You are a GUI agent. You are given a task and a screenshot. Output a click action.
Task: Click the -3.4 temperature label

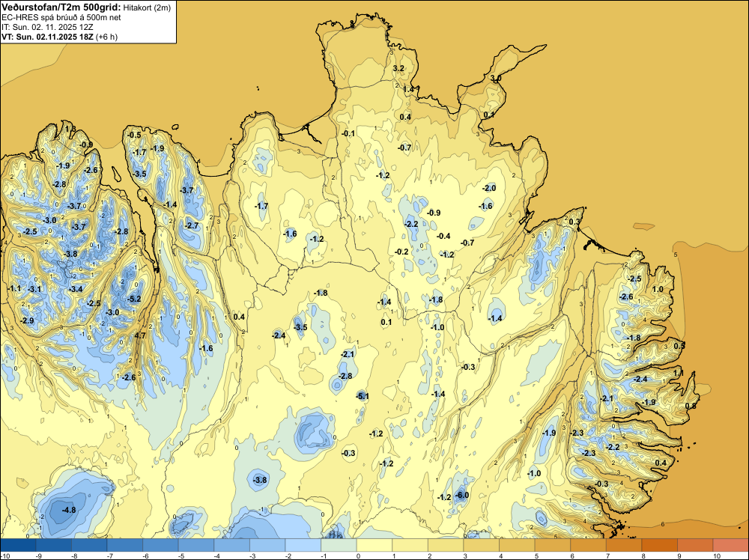76,289
